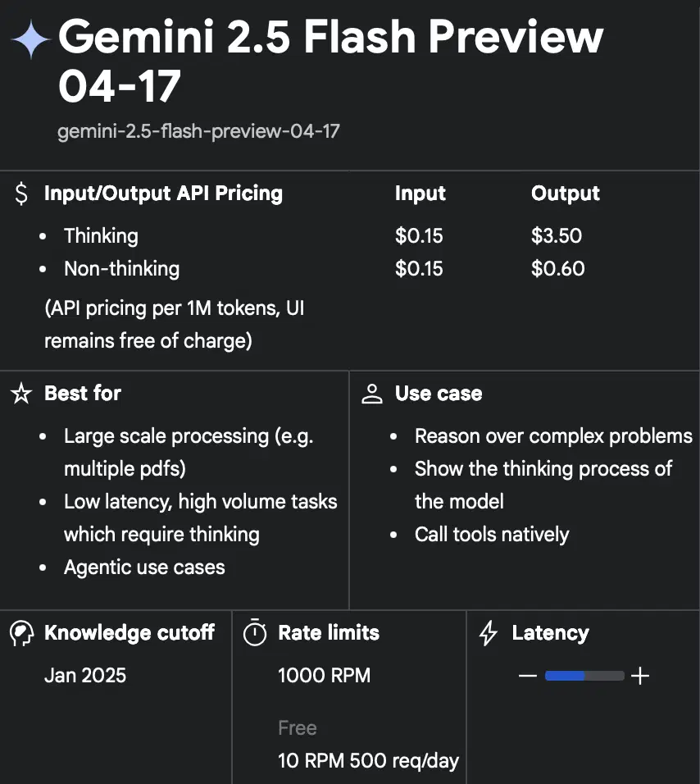Click the latency minus icon
Viewport: 700px width, 784px height.
click(528, 676)
